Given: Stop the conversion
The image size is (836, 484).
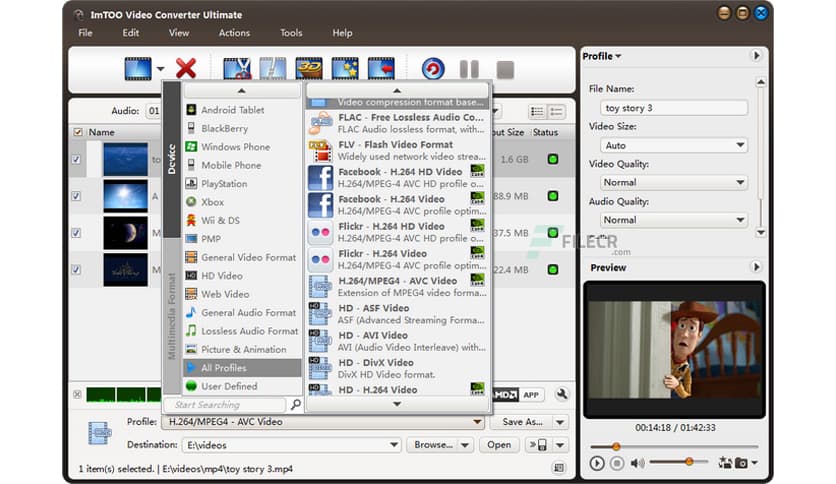Looking at the screenshot, I should point(505,69).
